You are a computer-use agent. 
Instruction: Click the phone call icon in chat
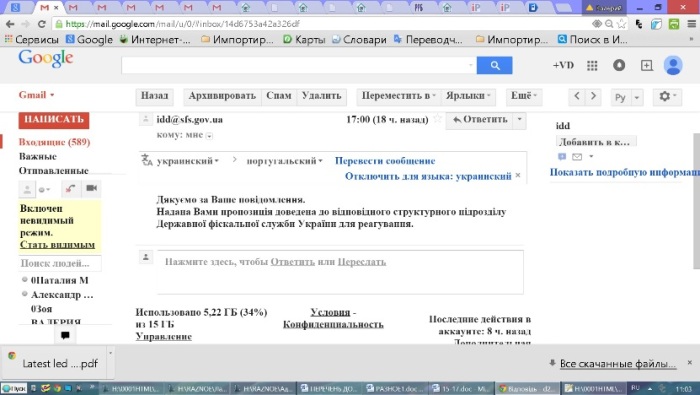pos(70,188)
